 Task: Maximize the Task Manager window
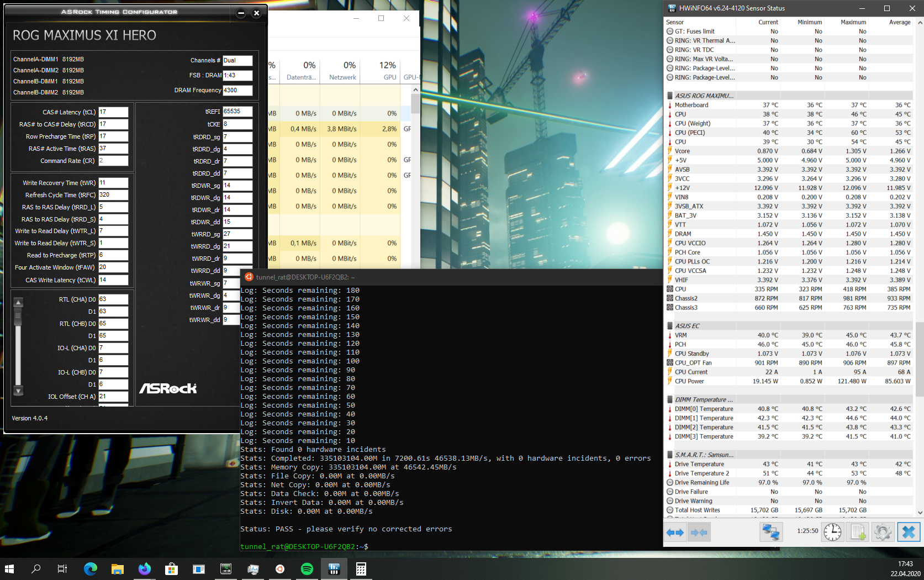coord(381,18)
